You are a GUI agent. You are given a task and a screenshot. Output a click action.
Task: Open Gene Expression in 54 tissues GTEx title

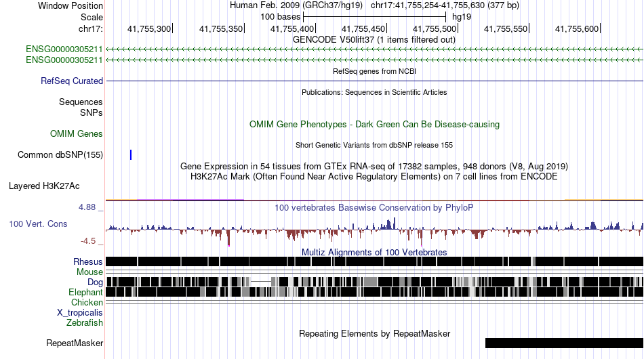click(374, 166)
